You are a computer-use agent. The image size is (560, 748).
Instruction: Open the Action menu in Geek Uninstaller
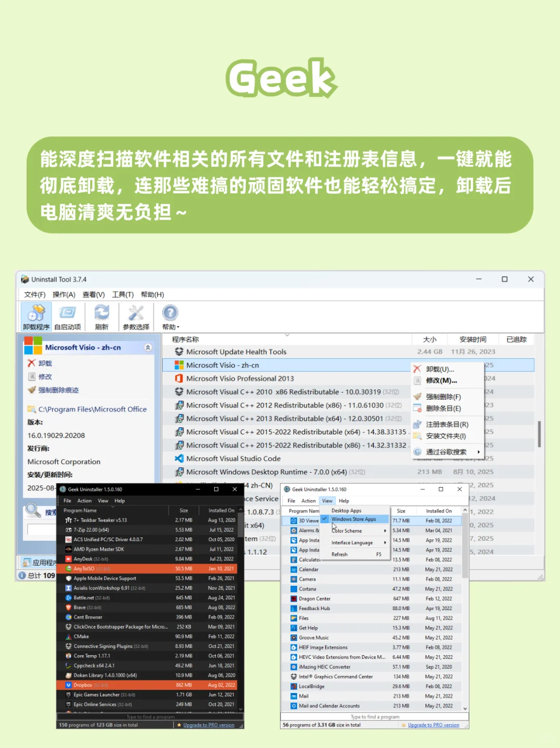pyautogui.click(x=84, y=500)
